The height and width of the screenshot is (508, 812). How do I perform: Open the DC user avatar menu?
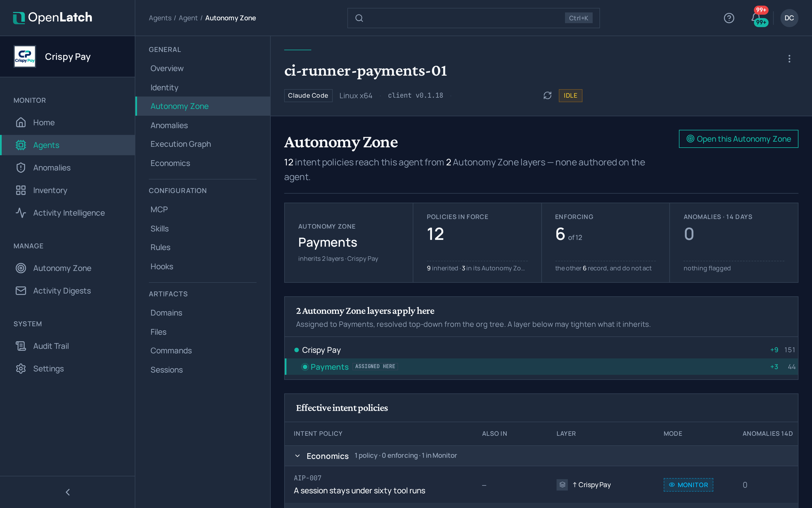pyautogui.click(x=789, y=18)
